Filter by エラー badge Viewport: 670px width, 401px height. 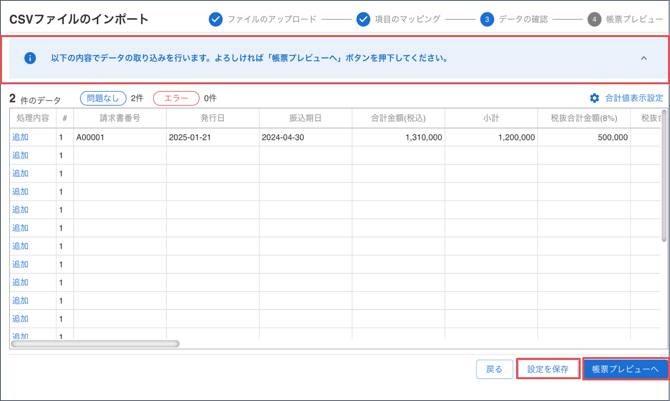pos(176,98)
